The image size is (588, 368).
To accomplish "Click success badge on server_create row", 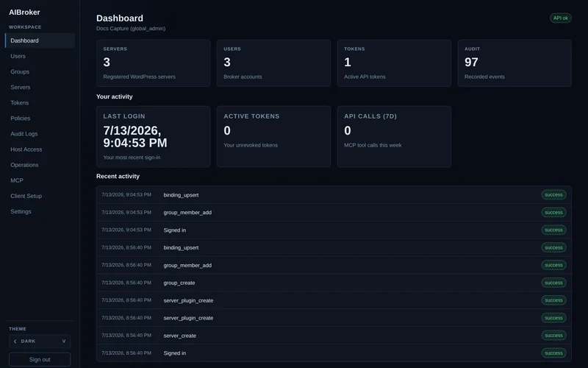I will click(553, 336).
